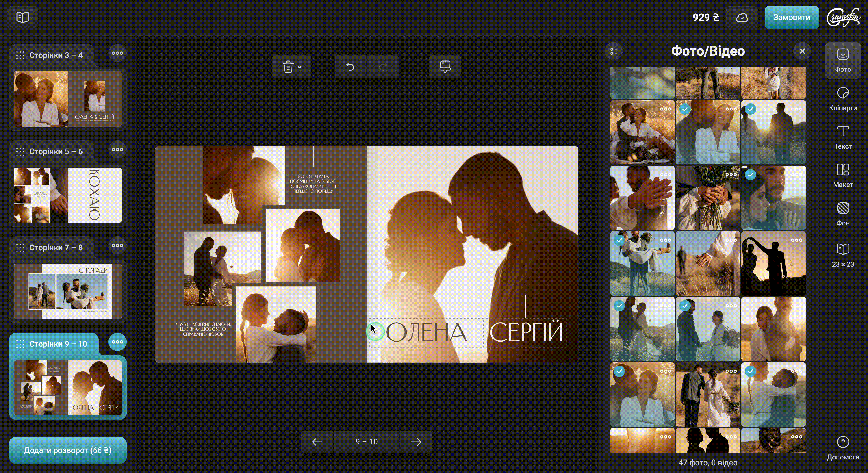868x473 pixels.
Task: Click Додати розворот (66 ₴) button
Action: (x=68, y=450)
